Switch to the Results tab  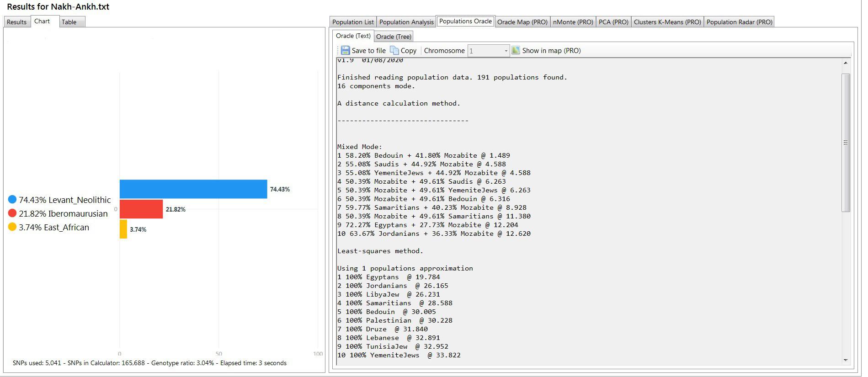point(17,22)
